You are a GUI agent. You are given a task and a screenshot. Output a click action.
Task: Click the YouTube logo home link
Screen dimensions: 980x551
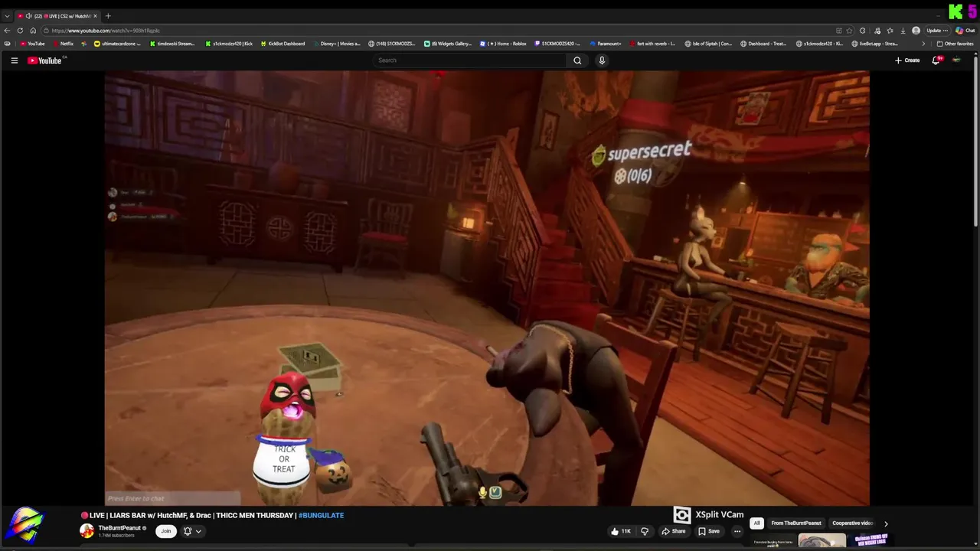44,60
